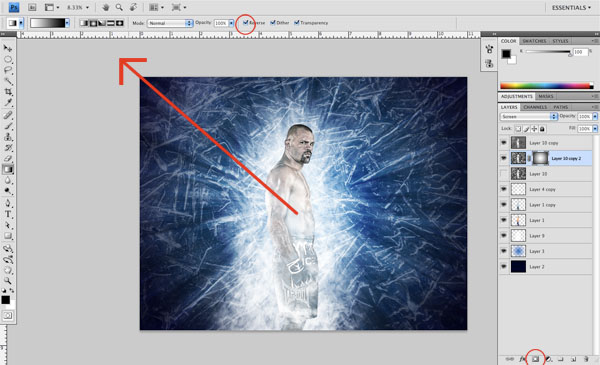Toggle the Reverse checkbox
The image size is (600, 365).
coord(246,23)
